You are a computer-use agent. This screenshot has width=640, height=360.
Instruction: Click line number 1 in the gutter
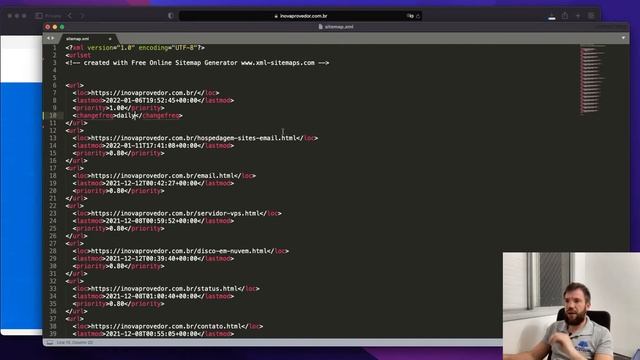coord(54,48)
